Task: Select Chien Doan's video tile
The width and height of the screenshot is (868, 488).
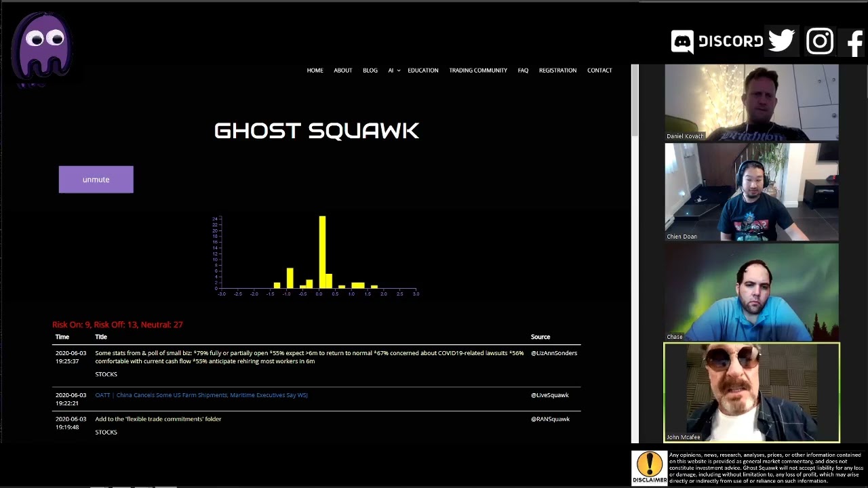Action: tap(751, 192)
